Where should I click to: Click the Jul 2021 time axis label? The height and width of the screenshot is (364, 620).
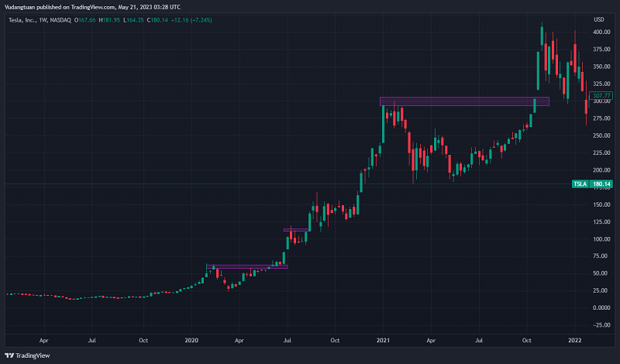point(480,339)
